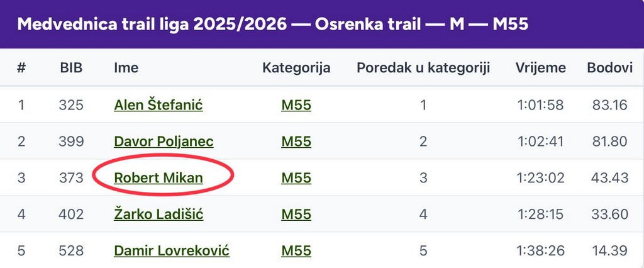Click M55 category link in Alen Štefanić row
Viewport: 644px width, 268px height.
(296, 105)
